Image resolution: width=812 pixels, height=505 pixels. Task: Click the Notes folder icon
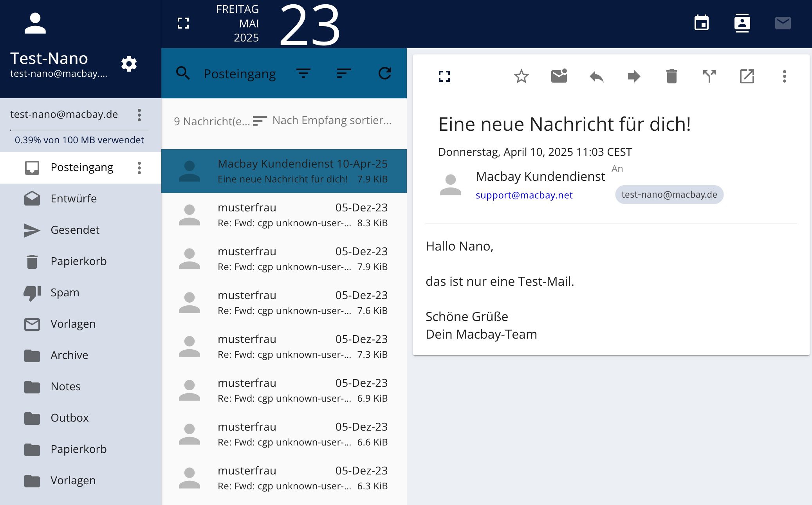click(32, 387)
